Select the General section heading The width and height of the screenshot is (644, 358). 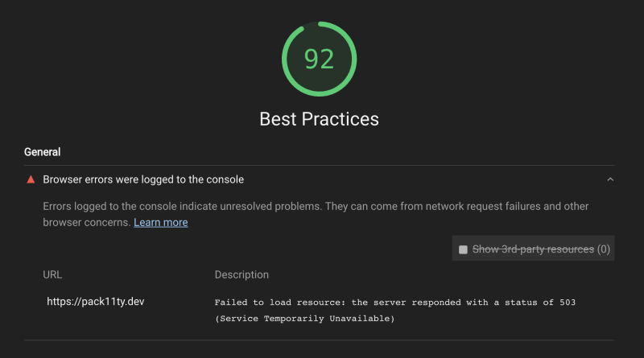tap(43, 152)
